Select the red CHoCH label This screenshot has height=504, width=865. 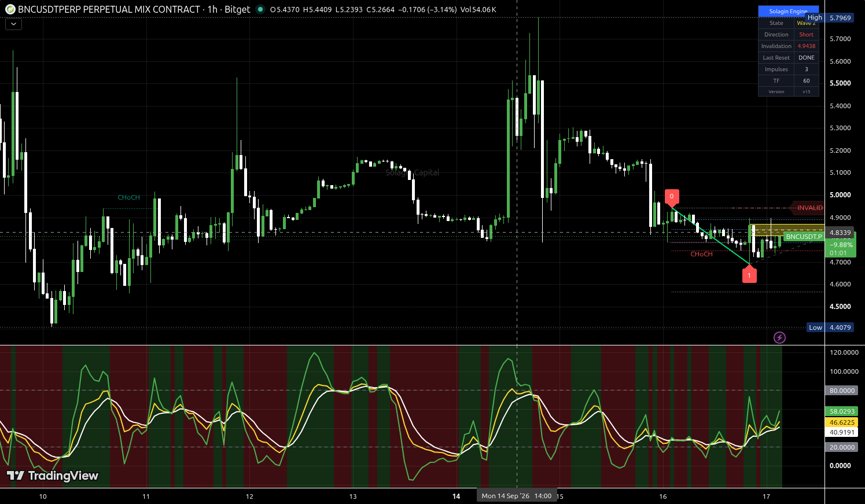tap(701, 254)
